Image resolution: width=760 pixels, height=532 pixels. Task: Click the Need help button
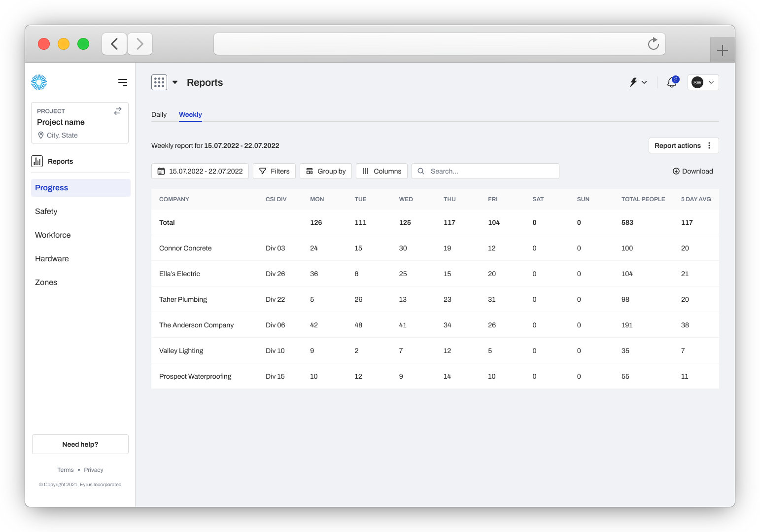click(80, 444)
